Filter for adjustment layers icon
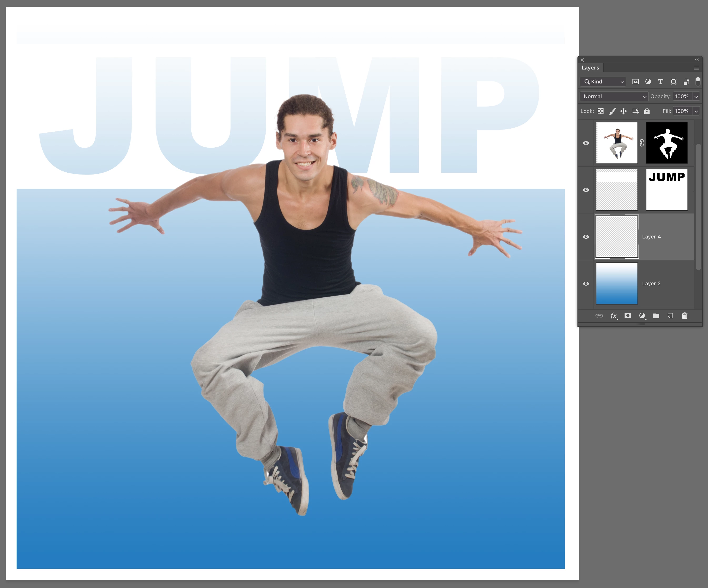708x588 pixels. 648,82
